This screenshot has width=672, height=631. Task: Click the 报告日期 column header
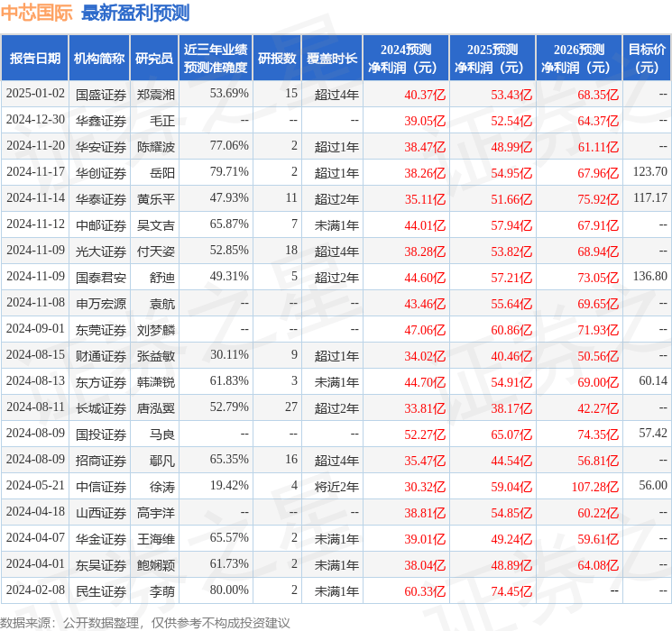pyautogui.click(x=34, y=58)
